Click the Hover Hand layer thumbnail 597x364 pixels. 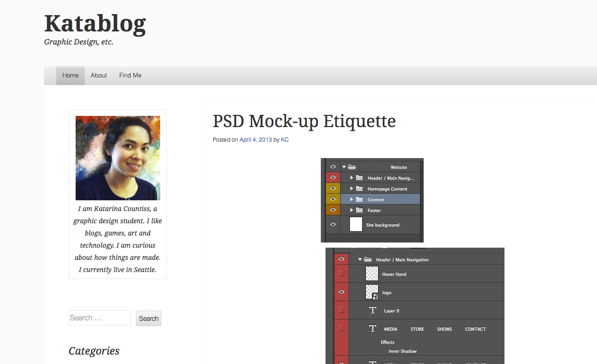coord(372,273)
